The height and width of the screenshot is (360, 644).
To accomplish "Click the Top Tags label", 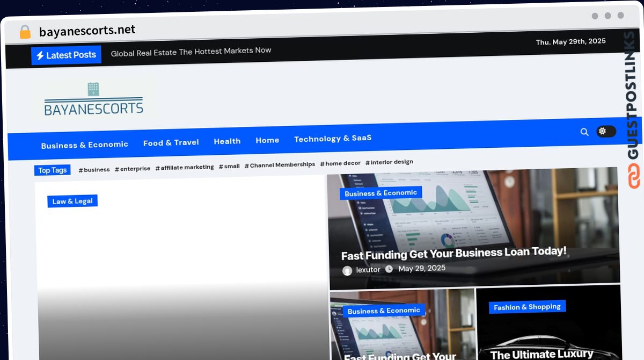I will pos(53,170).
